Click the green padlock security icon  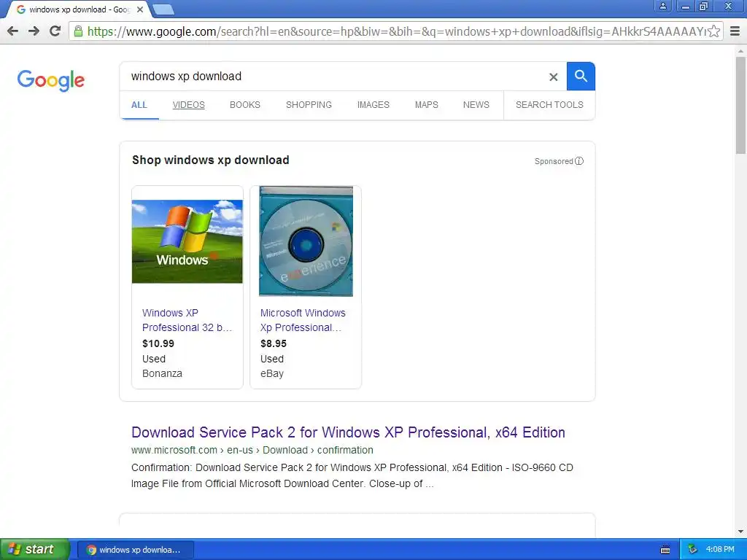(x=78, y=31)
